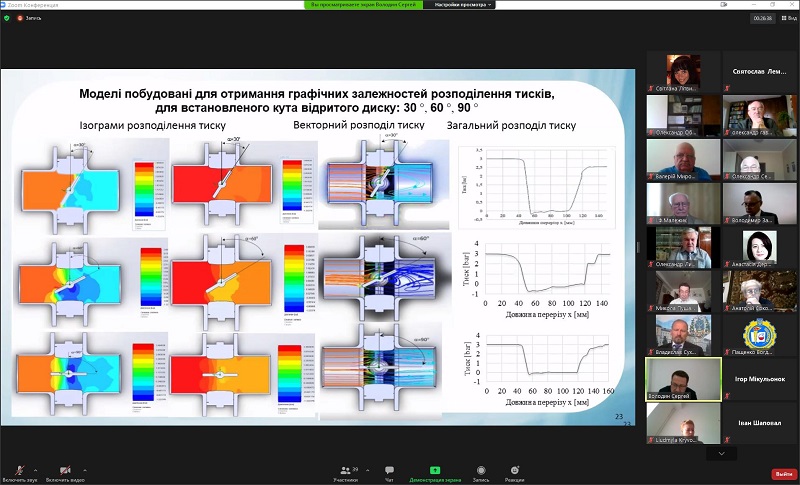Select Ігор Мікульонок participant tile
Image resolution: width=800 pixels, height=485 pixels.
coord(760,379)
